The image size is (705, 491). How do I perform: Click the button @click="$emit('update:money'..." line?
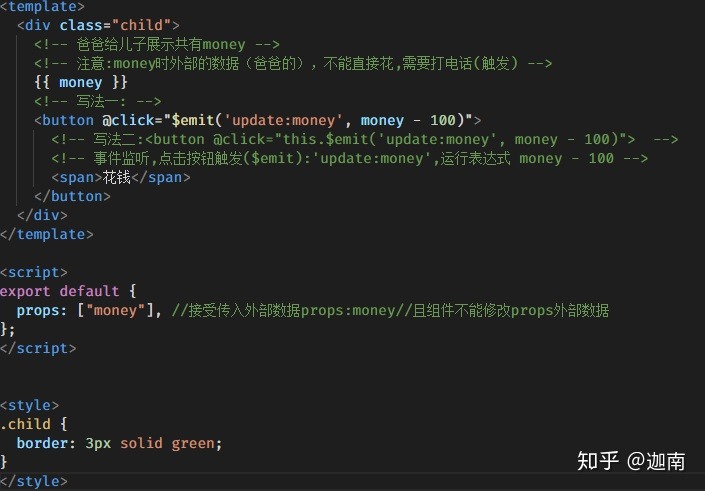[x=258, y=120]
